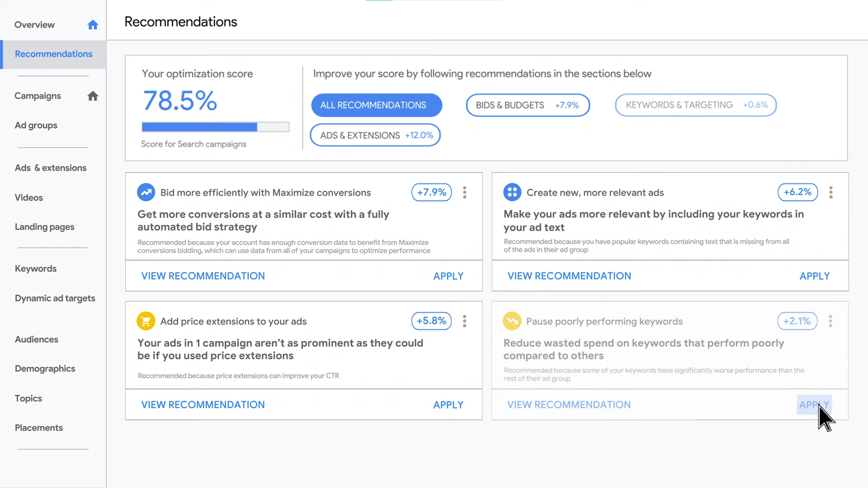Open the Campaigns section in sidebar
This screenshot has height=488, width=868.
(x=38, y=95)
